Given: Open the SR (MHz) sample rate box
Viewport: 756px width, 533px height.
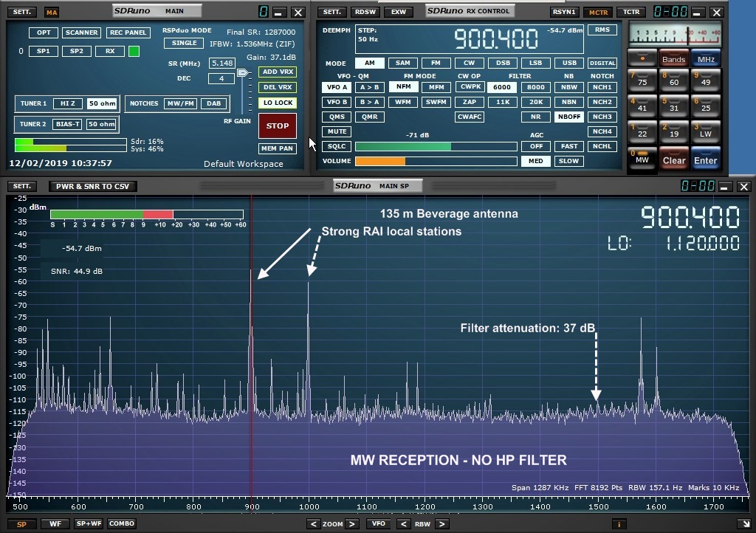Looking at the screenshot, I should coord(221,63).
